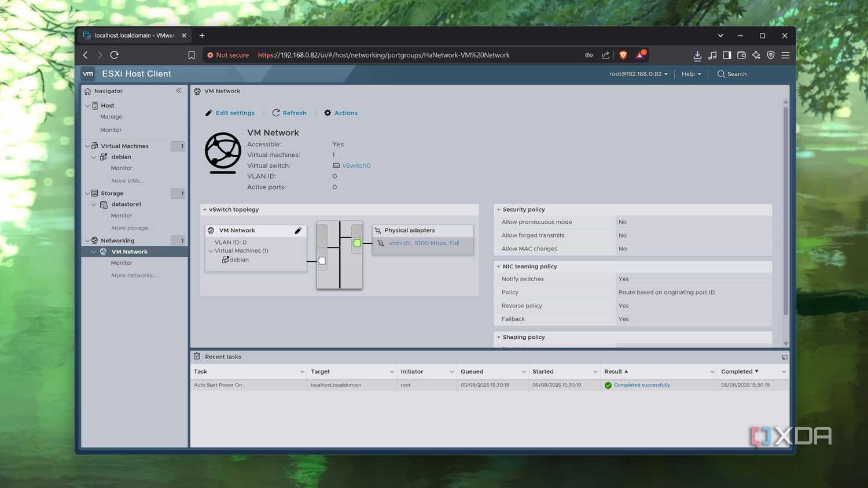Collapse Virtual Machines (1) in the topology
868x488 pixels.
point(211,251)
